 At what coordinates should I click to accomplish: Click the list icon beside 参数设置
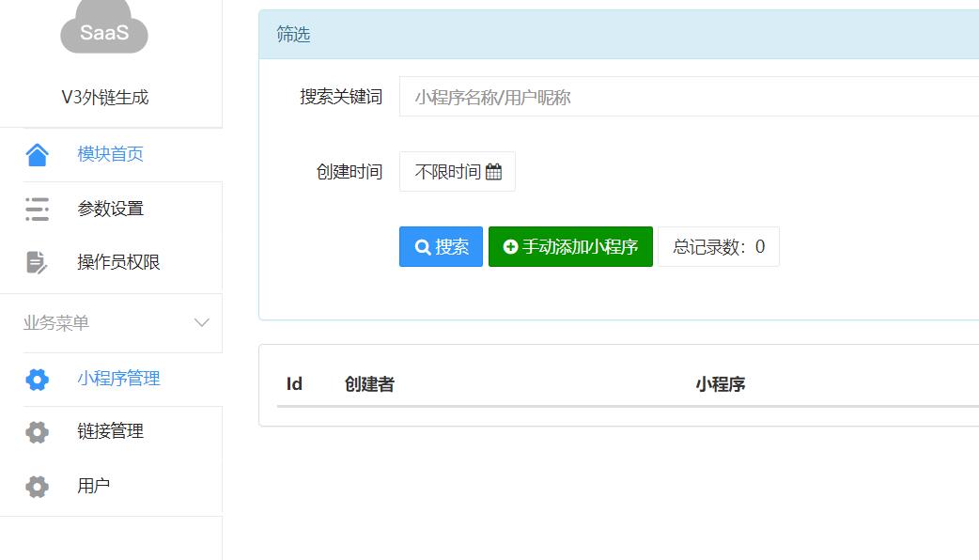click(x=37, y=209)
